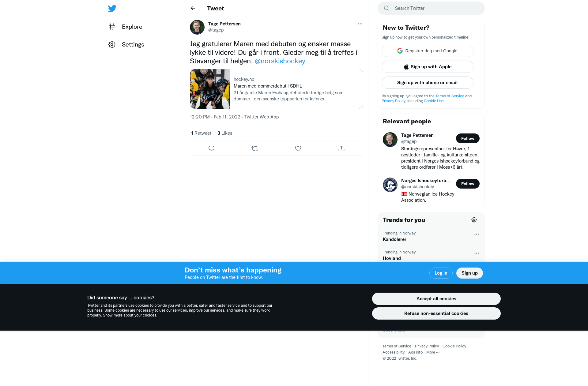Click the retweet icon below the tweet
588x386 pixels.
[255, 148]
